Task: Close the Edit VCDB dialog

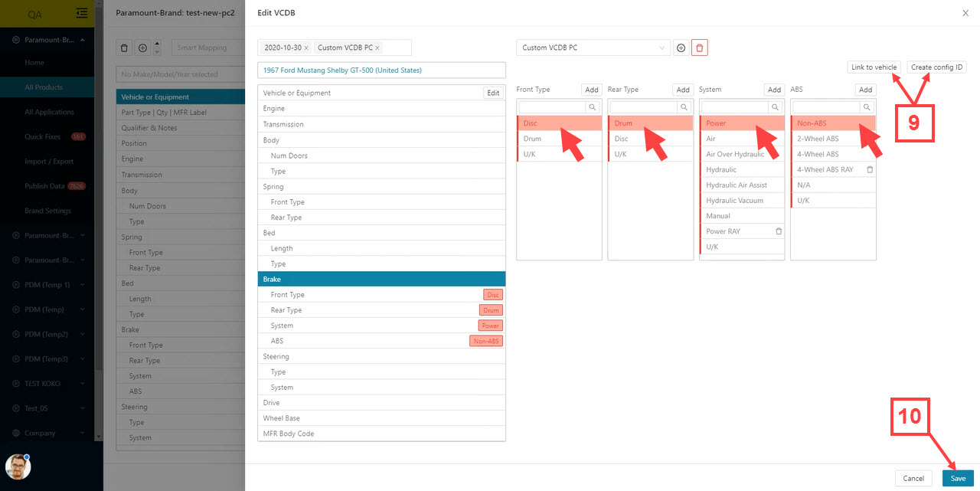Action: tap(965, 13)
